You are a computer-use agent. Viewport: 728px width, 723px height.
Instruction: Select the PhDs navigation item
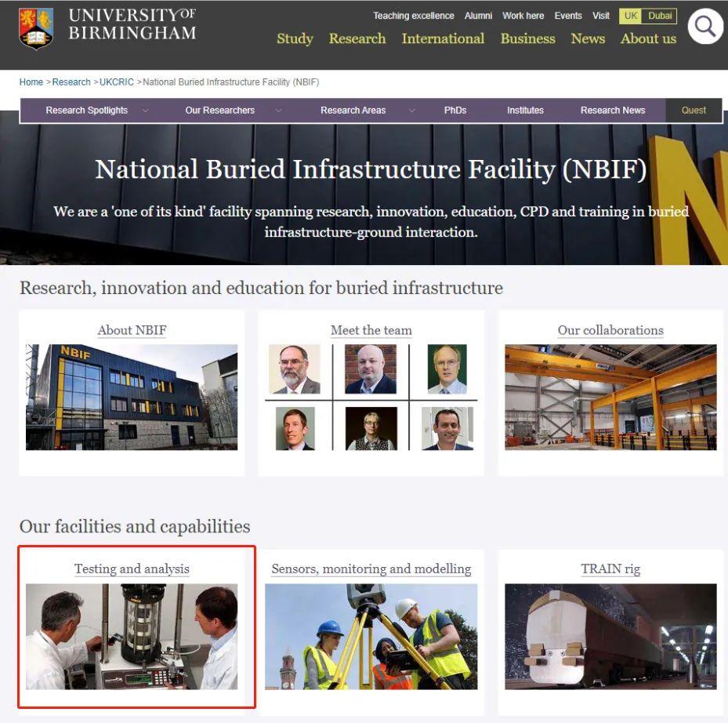(x=455, y=111)
